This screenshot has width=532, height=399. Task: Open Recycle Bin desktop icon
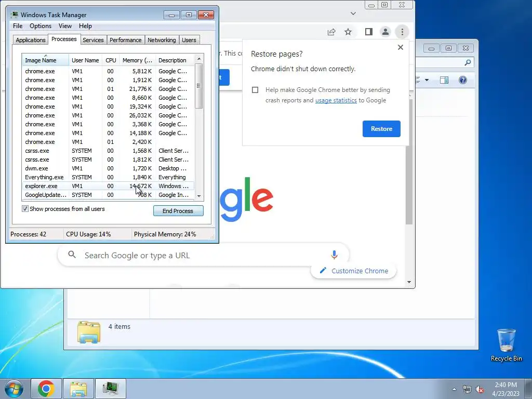pyautogui.click(x=506, y=345)
